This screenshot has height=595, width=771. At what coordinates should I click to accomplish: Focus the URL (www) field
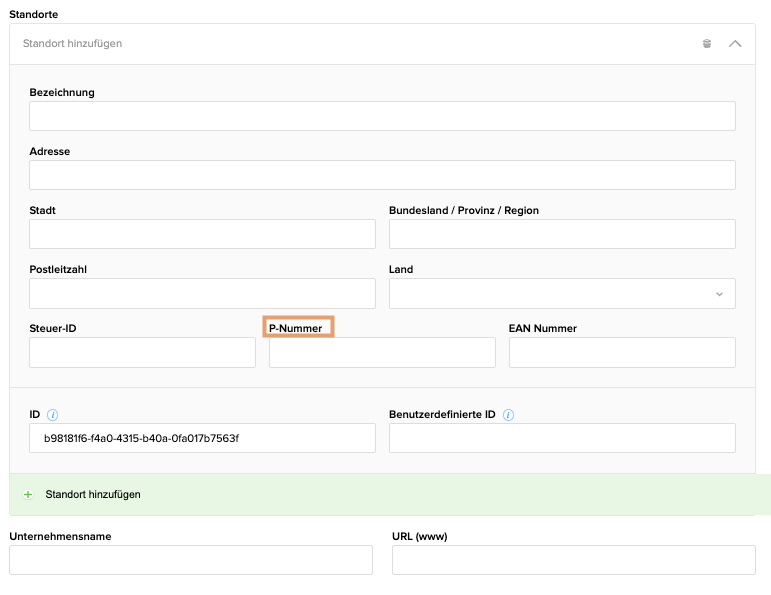(x=573, y=560)
